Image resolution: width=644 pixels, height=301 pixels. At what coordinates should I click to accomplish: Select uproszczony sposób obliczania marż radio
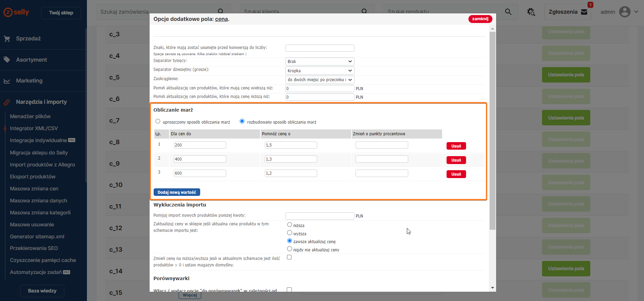pyautogui.click(x=158, y=121)
